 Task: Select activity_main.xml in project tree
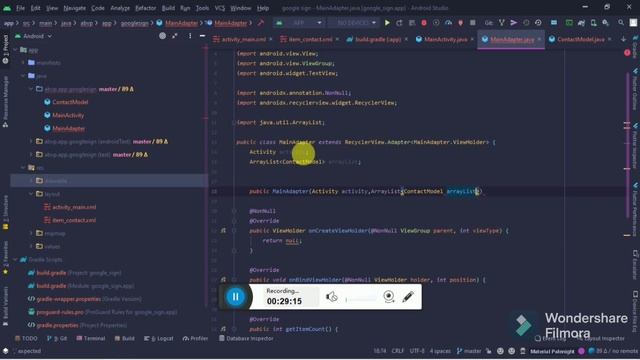[74, 207]
